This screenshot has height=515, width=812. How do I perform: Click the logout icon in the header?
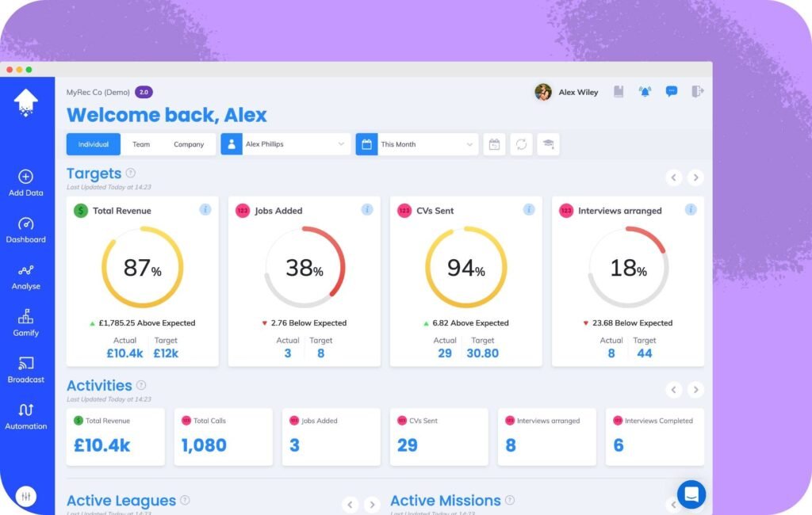697,92
